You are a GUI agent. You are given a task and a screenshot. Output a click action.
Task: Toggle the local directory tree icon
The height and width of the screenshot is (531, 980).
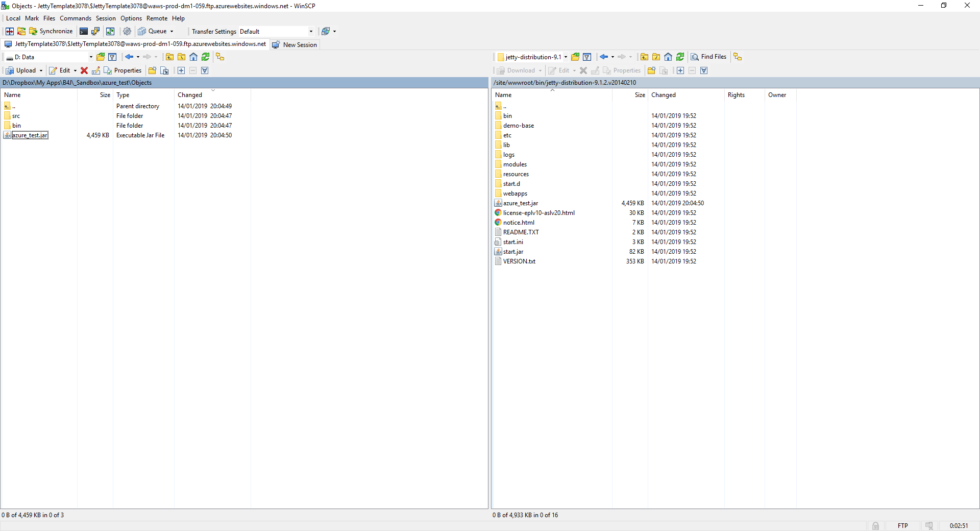(220, 57)
